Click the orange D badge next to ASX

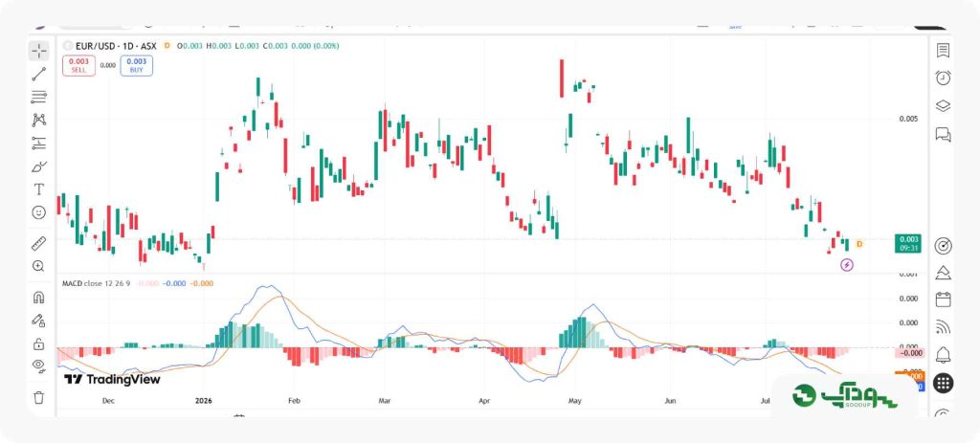point(167,46)
